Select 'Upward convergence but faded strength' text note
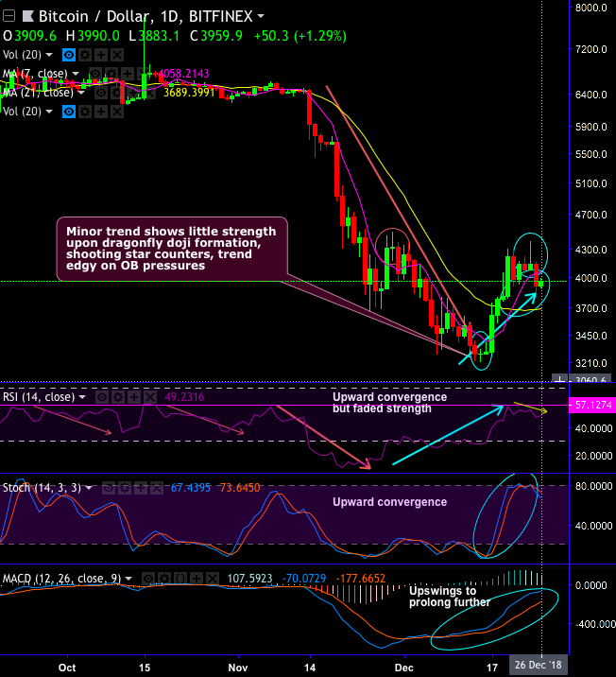This screenshot has width=616, height=677. pos(389,403)
